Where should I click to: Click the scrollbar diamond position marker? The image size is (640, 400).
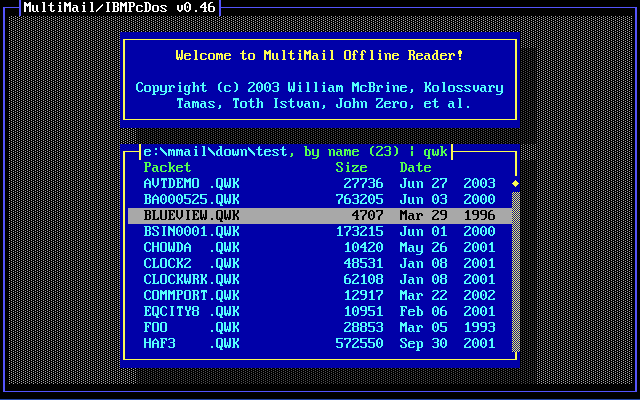pyautogui.click(x=516, y=184)
